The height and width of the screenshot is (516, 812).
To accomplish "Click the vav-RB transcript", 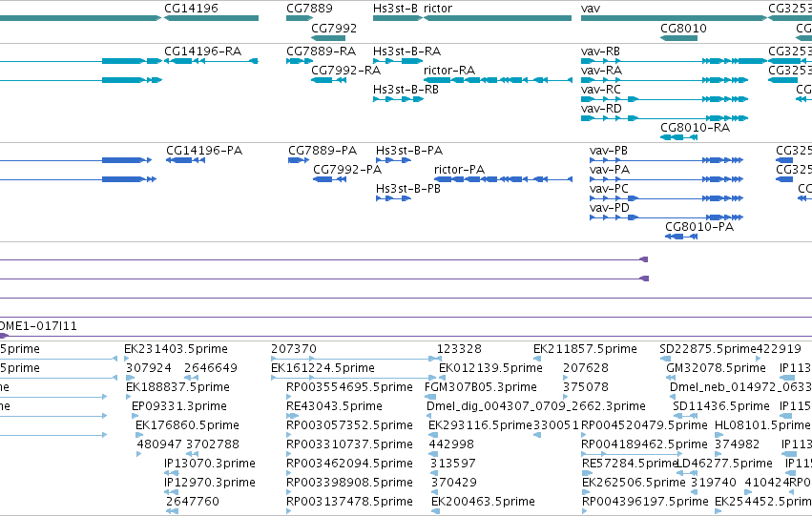I will pyautogui.click(x=674, y=61).
